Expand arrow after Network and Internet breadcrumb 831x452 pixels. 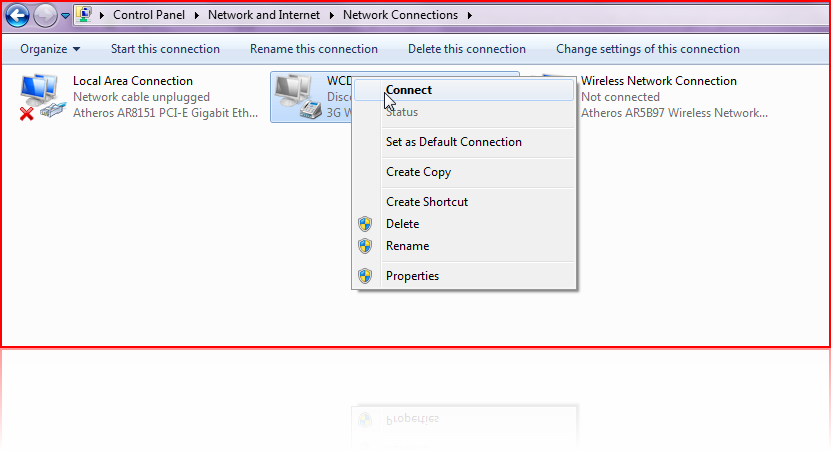pos(331,15)
